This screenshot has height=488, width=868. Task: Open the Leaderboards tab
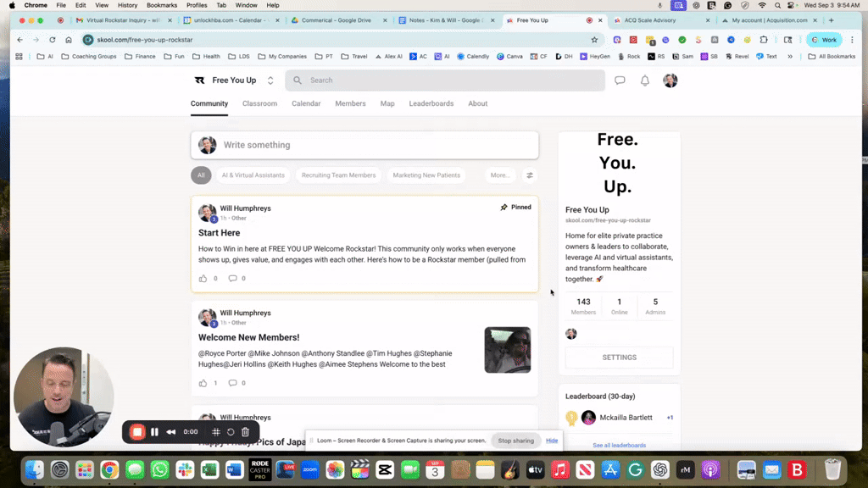[x=431, y=103]
